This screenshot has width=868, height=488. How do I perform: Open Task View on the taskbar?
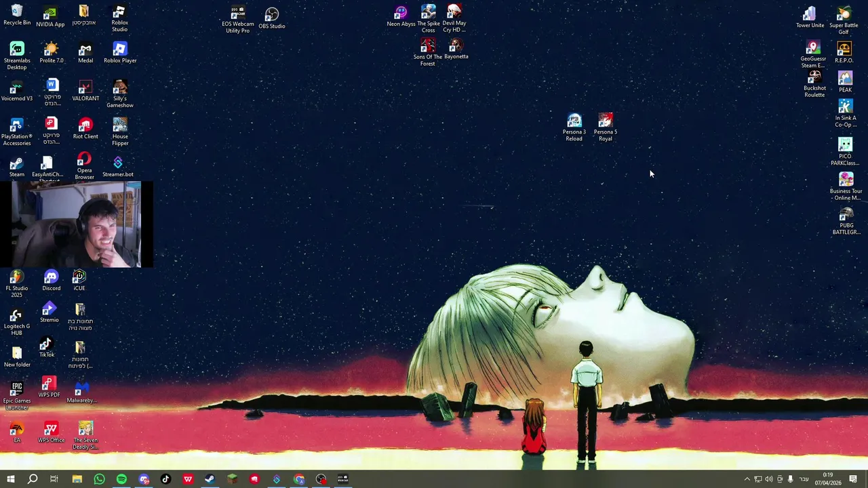pos(54,479)
